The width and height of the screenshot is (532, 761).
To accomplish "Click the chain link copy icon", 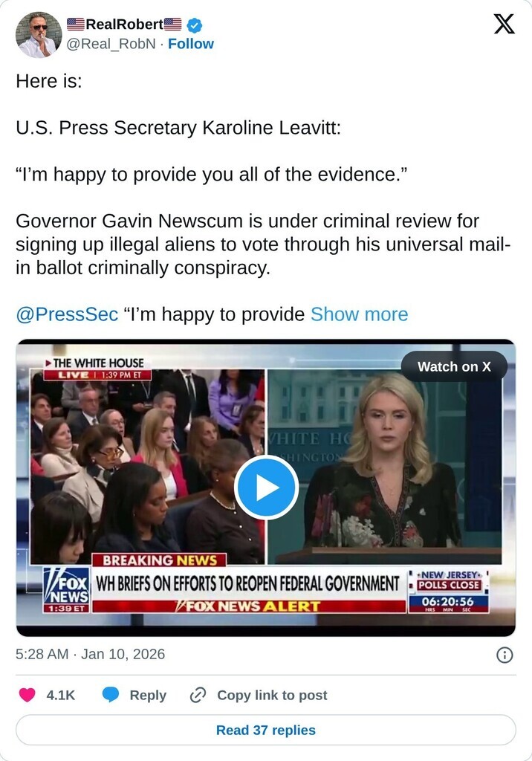I will coord(198,695).
